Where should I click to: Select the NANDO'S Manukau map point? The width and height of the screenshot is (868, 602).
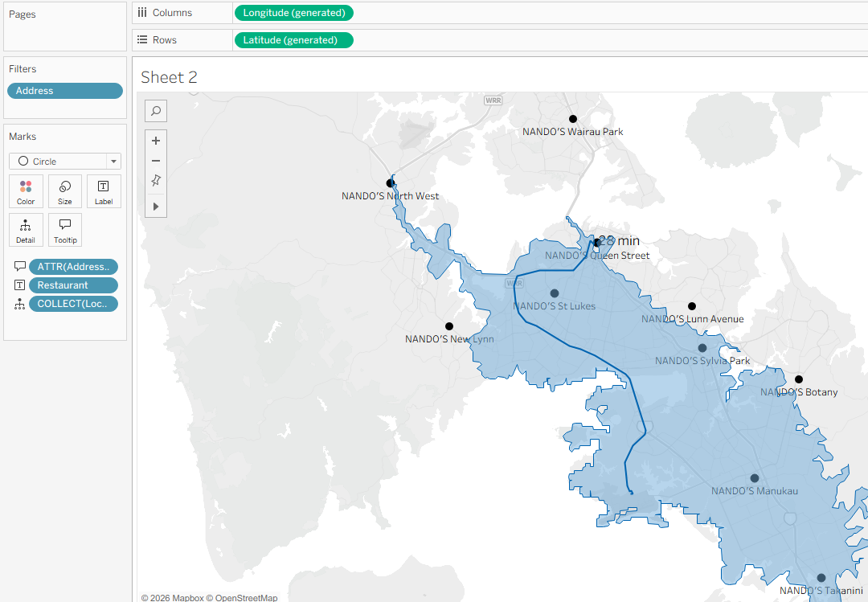pos(754,478)
